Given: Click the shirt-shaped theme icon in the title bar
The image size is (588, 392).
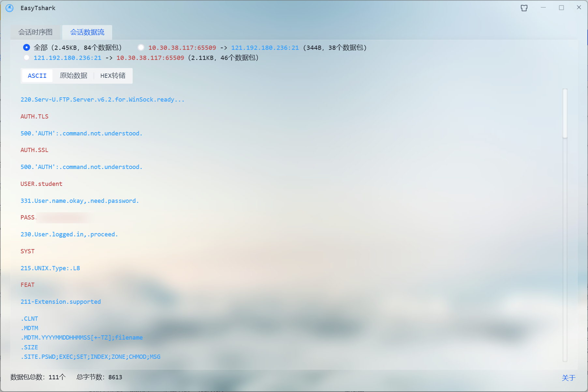Looking at the screenshot, I should click(524, 8).
